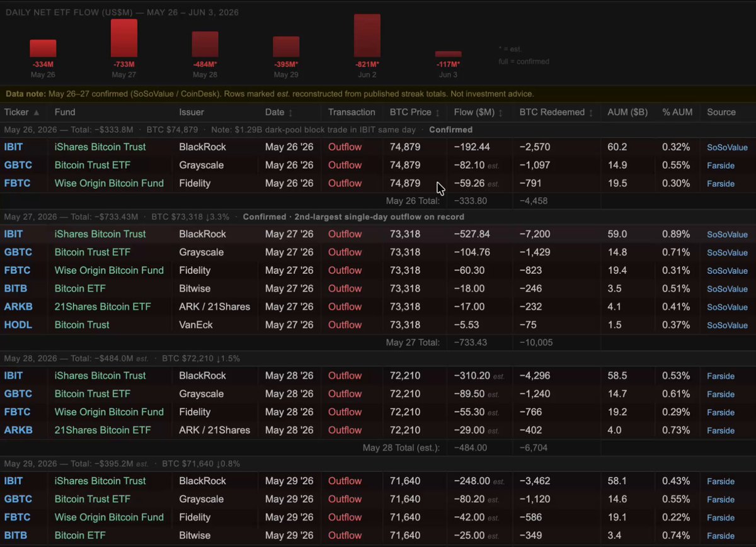Image resolution: width=756 pixels, height=547 pixels.
Task: Open Farside source for May 28 IBIT row
Action: [x=721, y=376]
